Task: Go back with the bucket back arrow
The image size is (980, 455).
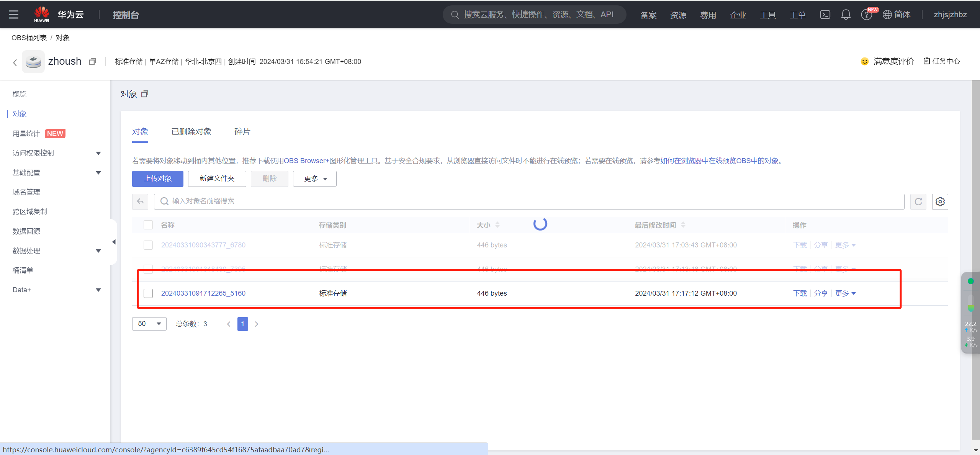Action: pyautogui.click(x=15, y=62)
